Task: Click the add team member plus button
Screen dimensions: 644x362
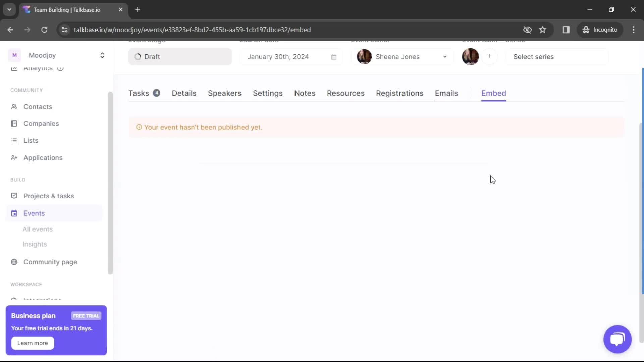Action: coord(489,57)
